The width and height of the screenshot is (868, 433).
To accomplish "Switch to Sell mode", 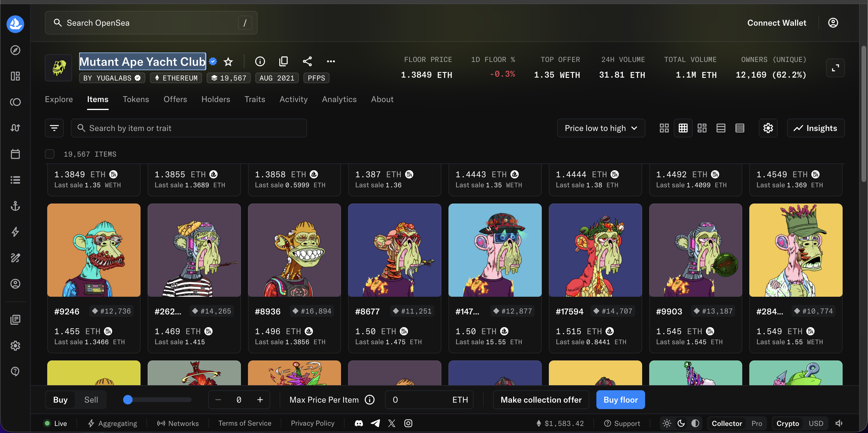I will pos(91,400).
